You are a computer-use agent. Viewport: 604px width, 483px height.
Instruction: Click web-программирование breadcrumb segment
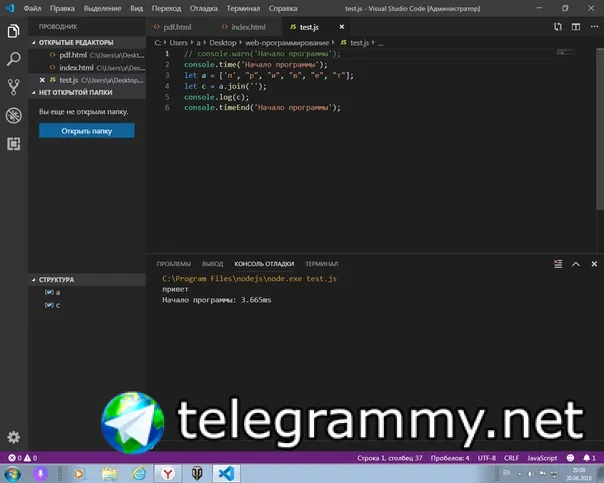pyautogui.click(x=287, y=43)
